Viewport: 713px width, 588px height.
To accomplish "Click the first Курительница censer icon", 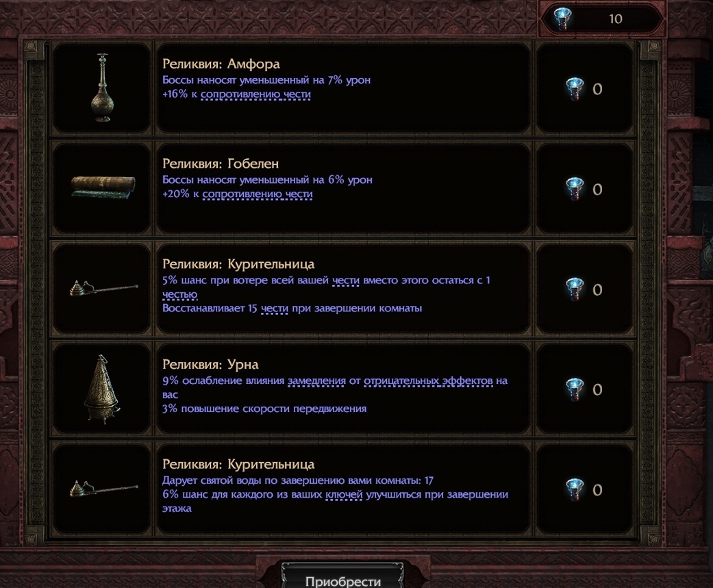I will 103,288.
